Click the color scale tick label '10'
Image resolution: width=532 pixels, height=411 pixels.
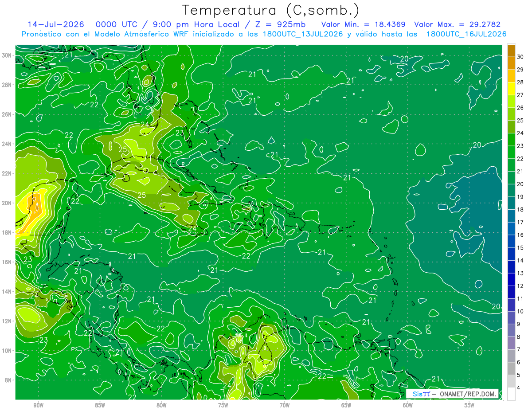pyautogui.click(x=520, y=311)
